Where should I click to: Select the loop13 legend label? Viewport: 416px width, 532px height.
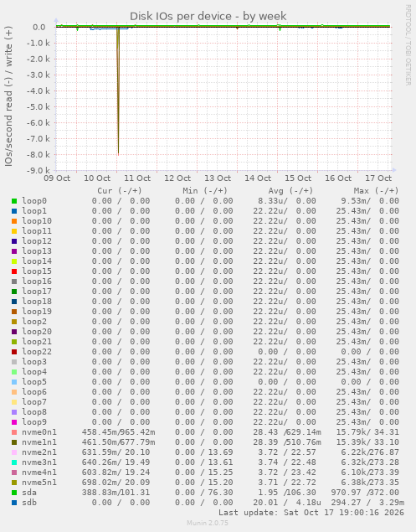tap(37, 251)
